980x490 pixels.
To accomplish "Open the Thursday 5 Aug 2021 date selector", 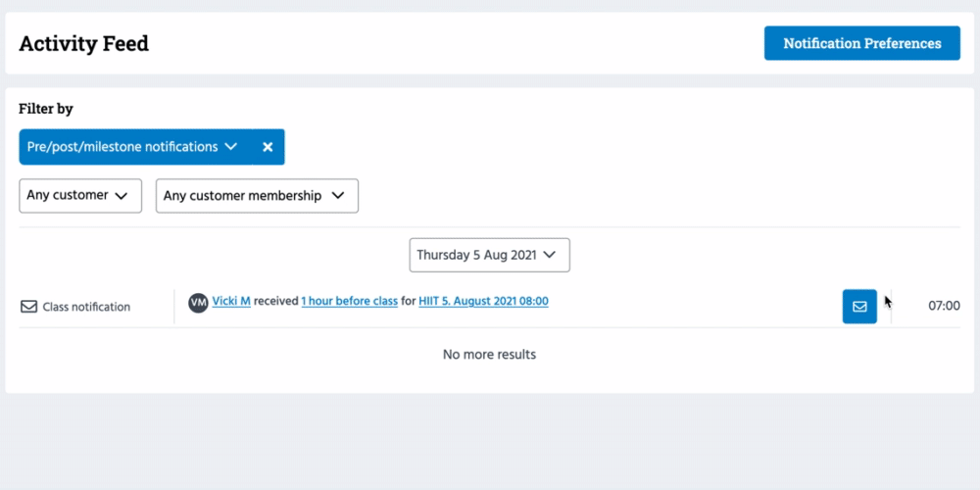I will [488, 255].
